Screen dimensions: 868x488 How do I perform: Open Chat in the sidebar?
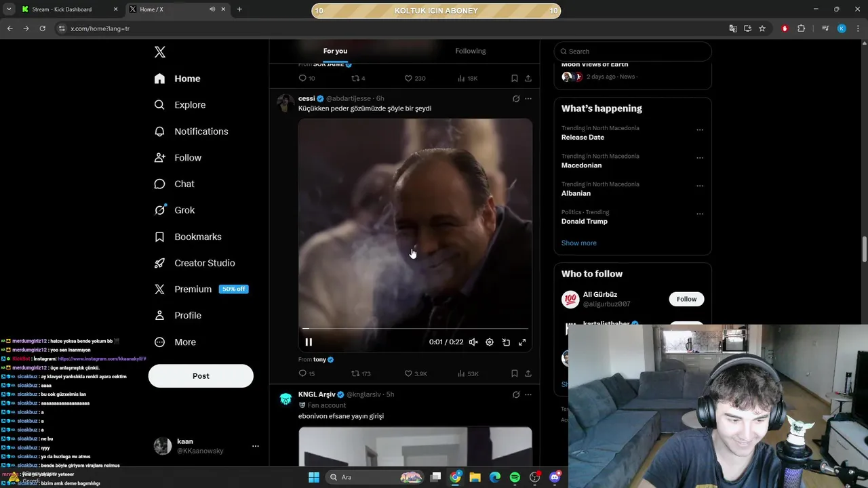point(174,184)
